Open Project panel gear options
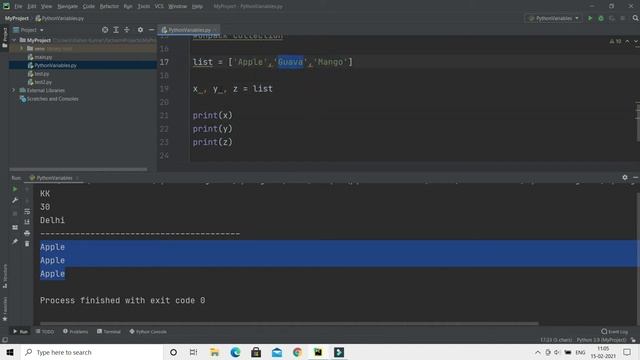The height and width of the screenshot is (360, 640). coord(140,30)
